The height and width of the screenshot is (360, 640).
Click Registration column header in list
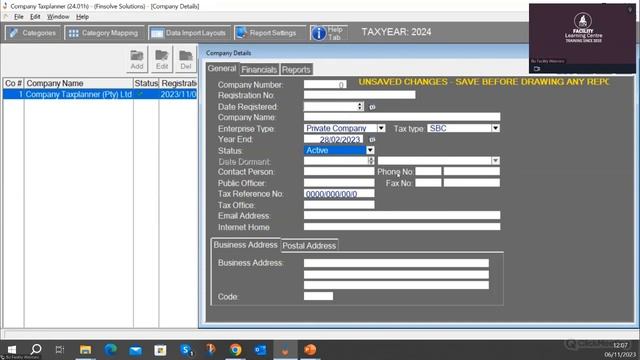[178, 83]
